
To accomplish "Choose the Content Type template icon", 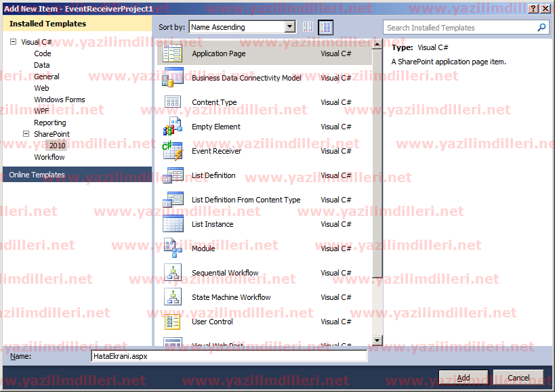I will click(x=173, y=102).
